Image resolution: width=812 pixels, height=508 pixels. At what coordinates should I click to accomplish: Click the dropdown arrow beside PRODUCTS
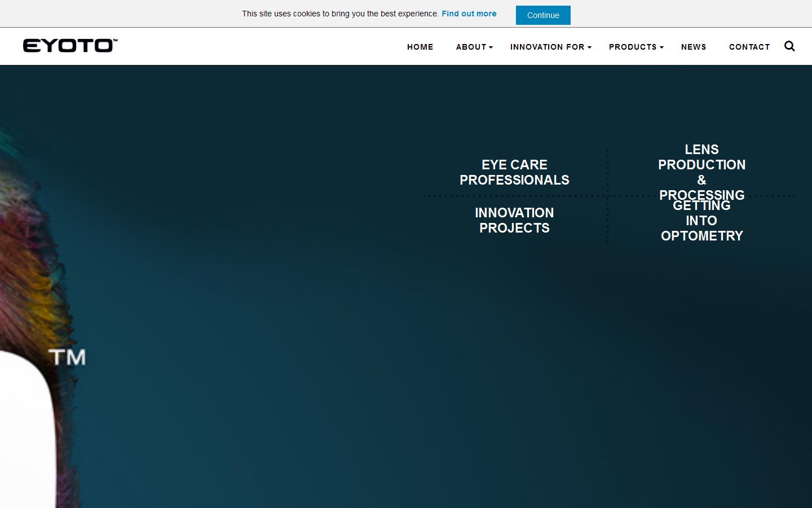click(661, 47)
